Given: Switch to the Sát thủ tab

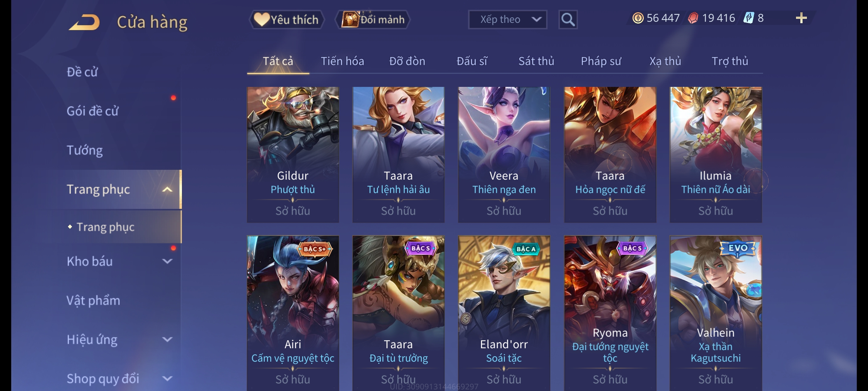Looking at the screenshot, I should pos(536,61).
